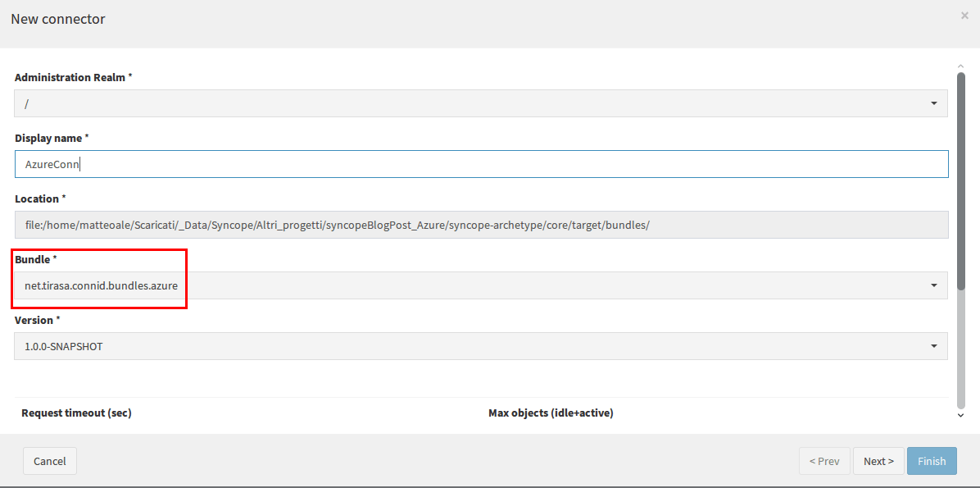Click the caret arrow of Version selector
Viewport: 980px width, 488px height.
coord(934,346)
